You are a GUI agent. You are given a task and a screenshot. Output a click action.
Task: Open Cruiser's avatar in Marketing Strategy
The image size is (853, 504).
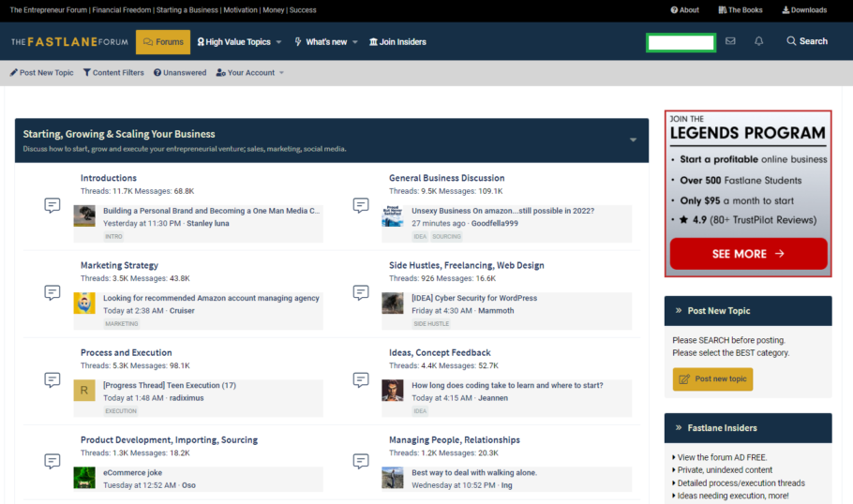click(x=84, y=304)
